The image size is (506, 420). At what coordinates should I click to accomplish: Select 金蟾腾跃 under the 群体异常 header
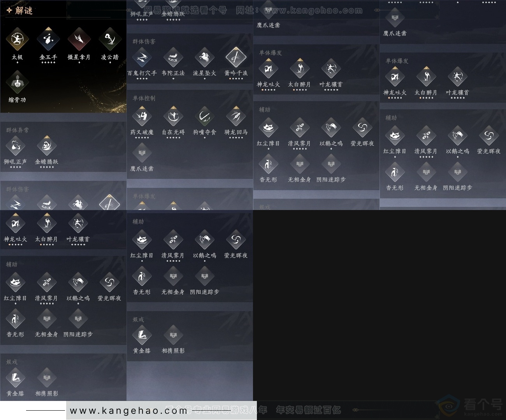point(47,146)
